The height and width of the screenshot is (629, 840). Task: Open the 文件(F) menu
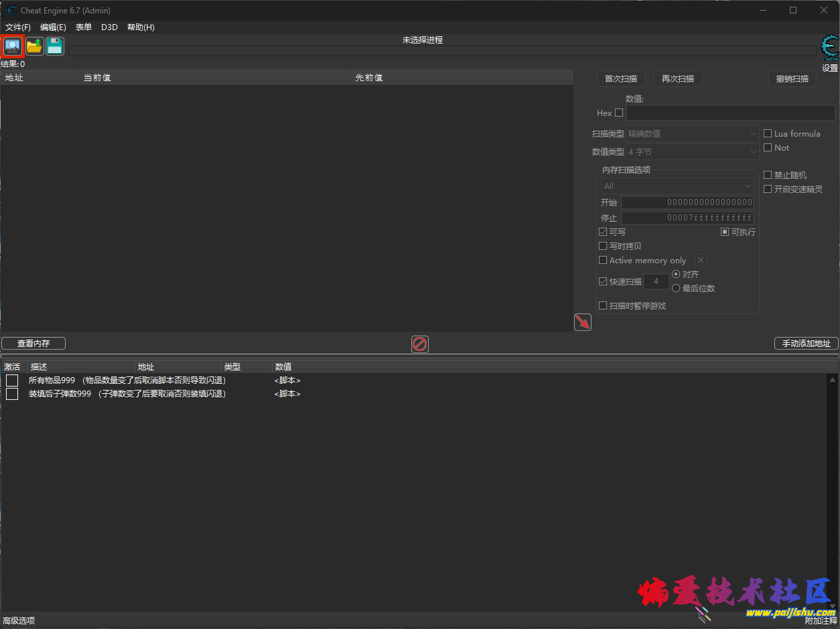(x=18, y=27)
